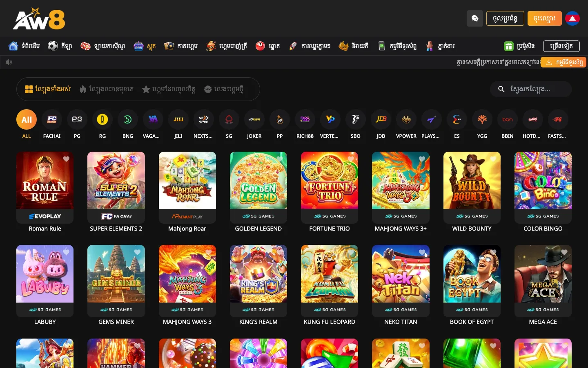Favorite Roman Rule with its heart

66,159
